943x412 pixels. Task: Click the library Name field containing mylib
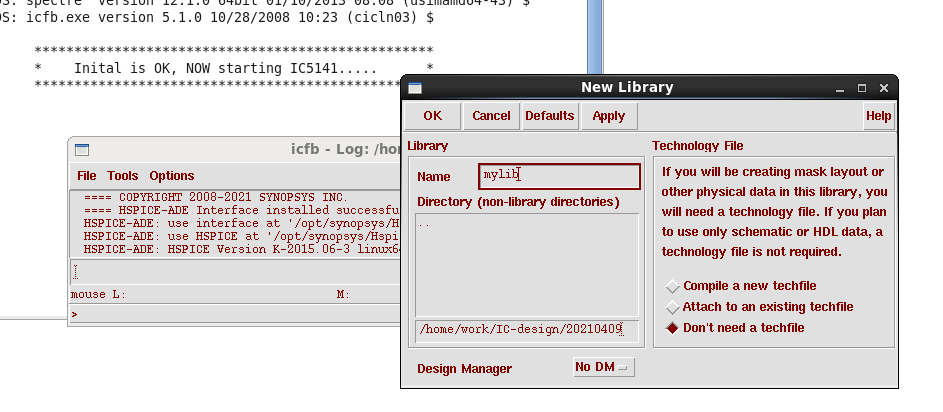pos(558,176)
